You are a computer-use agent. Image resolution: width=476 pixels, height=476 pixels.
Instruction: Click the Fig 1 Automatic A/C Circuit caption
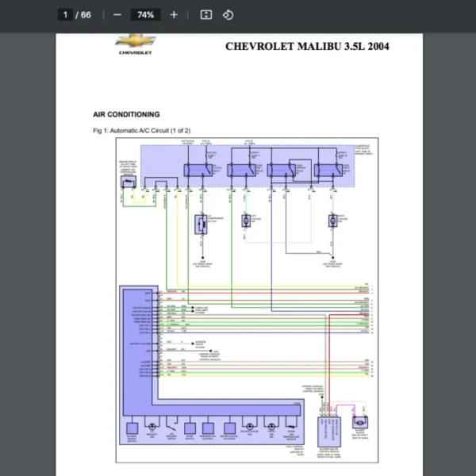141,130
